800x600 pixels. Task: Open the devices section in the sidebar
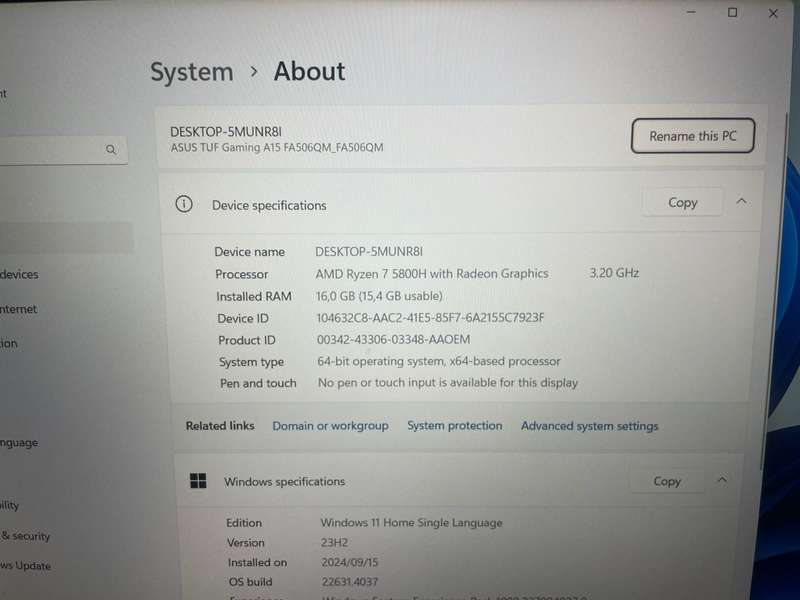click(x=19, y=274)
